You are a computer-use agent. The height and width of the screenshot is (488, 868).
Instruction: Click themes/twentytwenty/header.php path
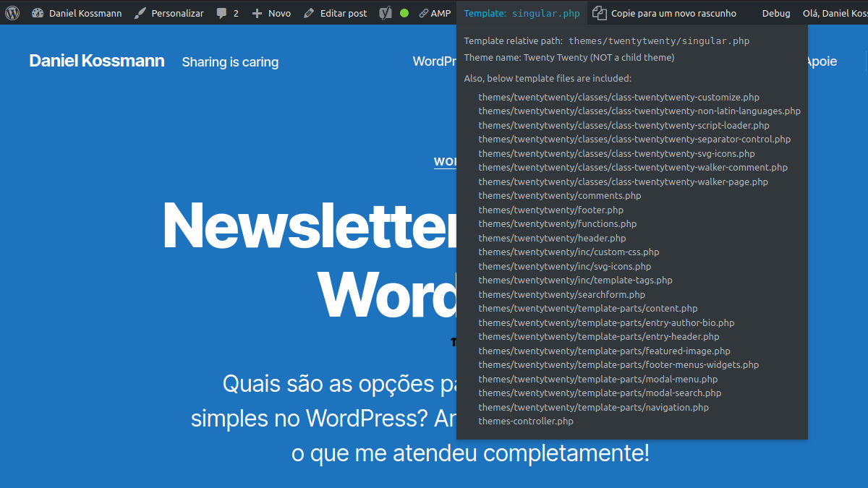pos(552,238)
